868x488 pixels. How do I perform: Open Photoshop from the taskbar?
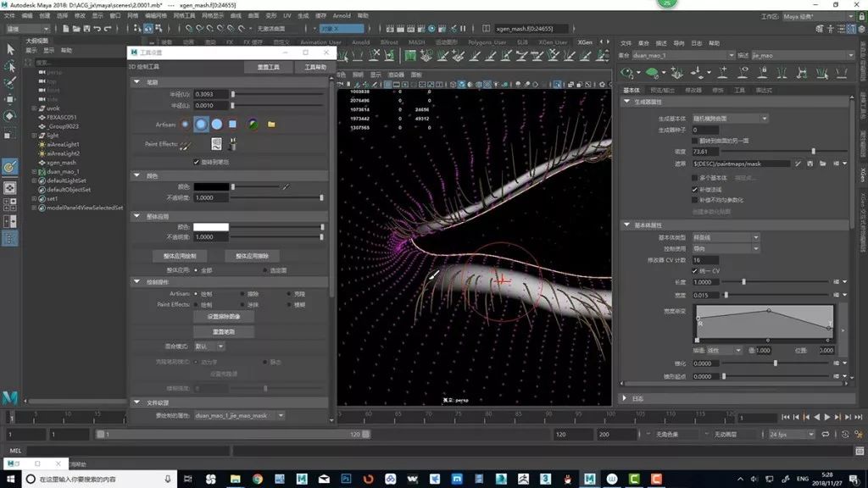tap(346, 479)
